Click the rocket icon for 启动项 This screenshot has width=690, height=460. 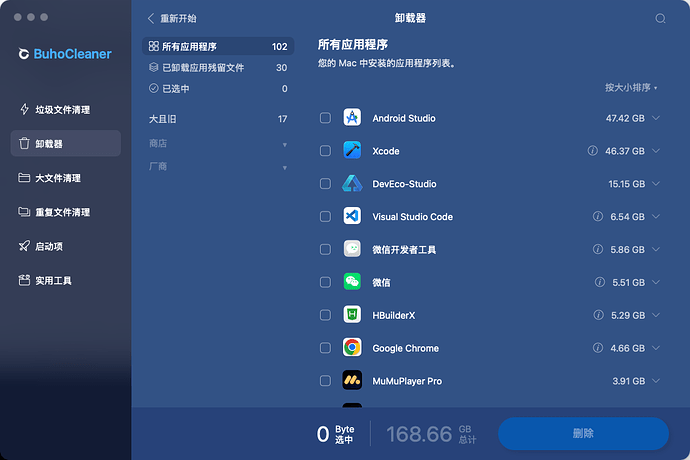point(24,246)
